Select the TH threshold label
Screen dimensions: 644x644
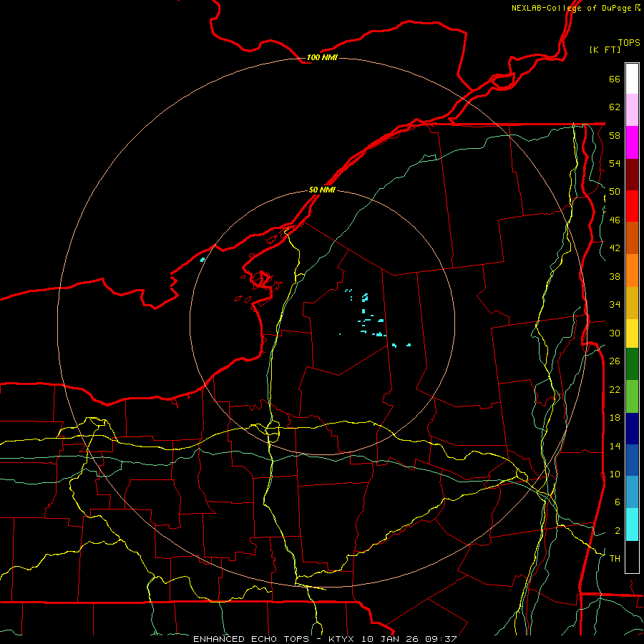(x=615, y=559)
